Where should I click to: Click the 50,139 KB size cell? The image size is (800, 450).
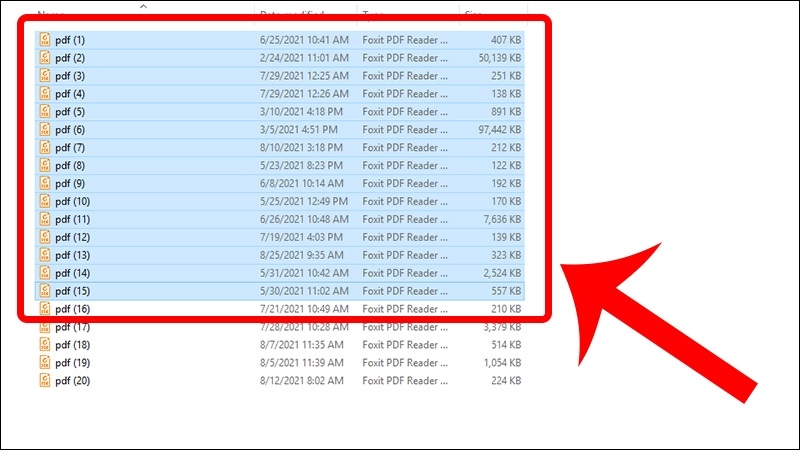click(x=499, y=58)
